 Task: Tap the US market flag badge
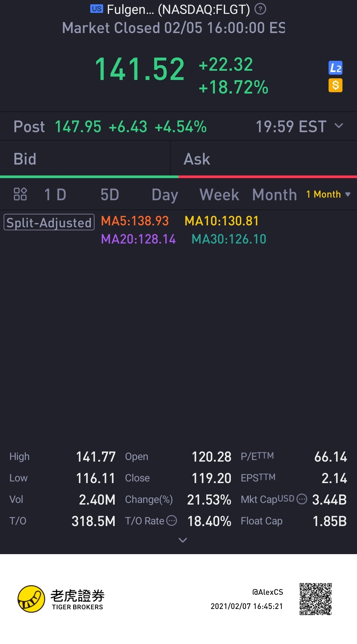pyautogui.click(x=97, y=9)
